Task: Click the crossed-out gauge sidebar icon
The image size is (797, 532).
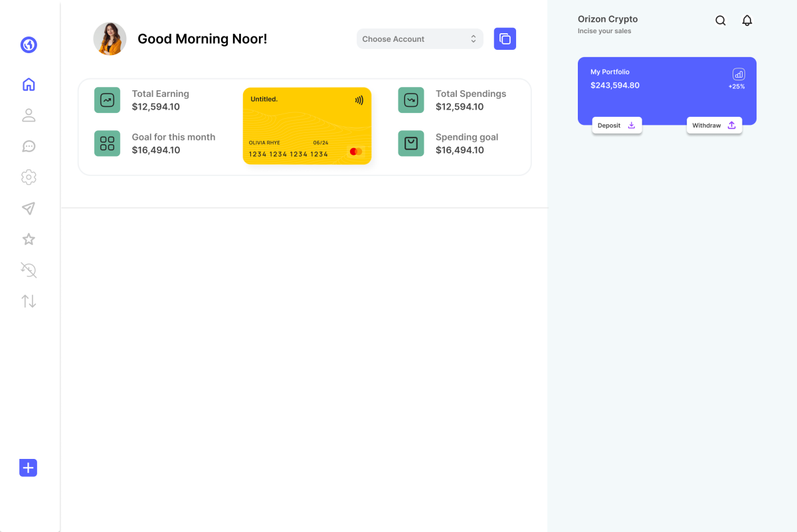Action: 29,270
